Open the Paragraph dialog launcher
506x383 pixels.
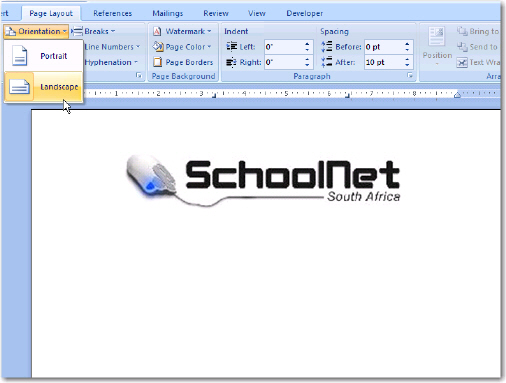click(x=410, y=76)
